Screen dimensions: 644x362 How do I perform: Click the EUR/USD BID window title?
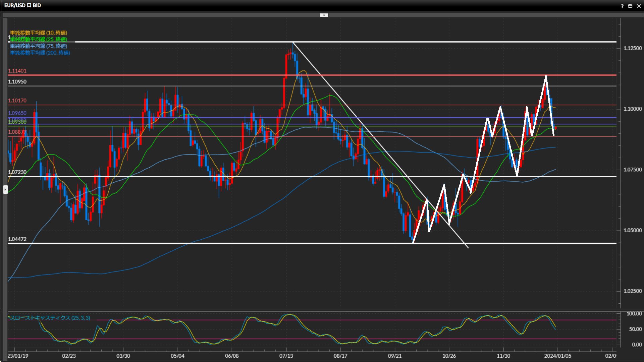click(x=22, y=6)
